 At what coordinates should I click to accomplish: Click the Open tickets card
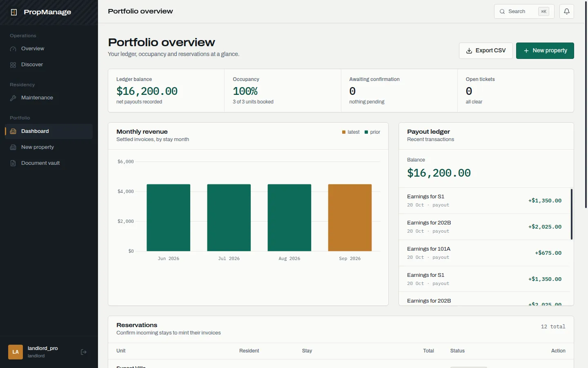(516, 90)
